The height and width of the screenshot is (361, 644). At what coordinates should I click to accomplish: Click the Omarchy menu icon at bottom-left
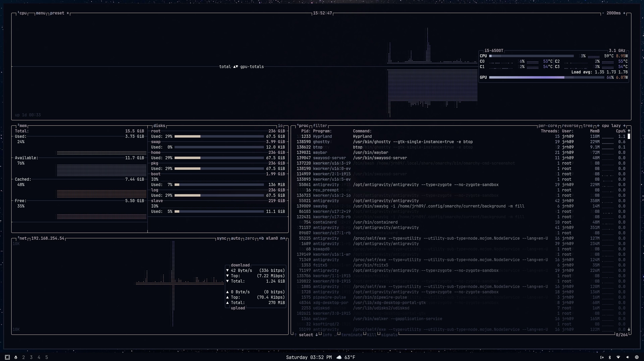7,357
